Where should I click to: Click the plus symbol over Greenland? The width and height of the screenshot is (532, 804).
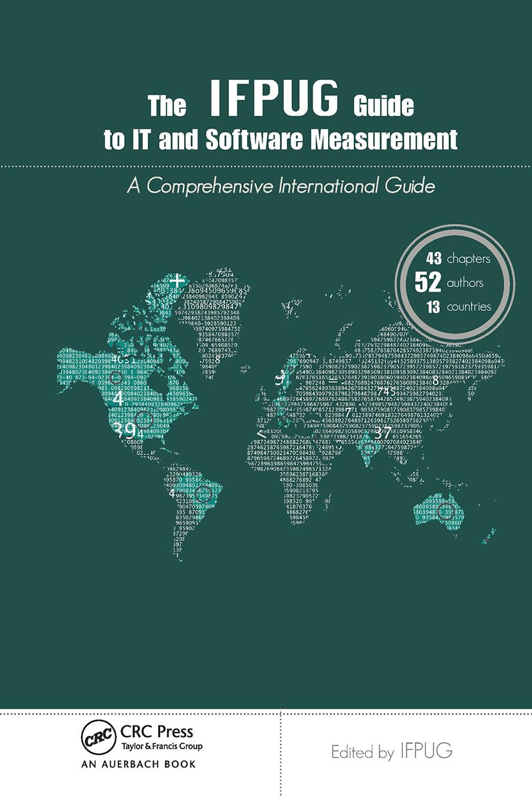point(176,281)
